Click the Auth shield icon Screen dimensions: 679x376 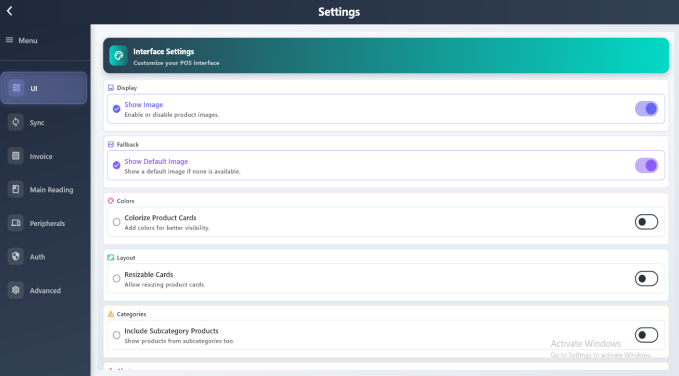point(16,256)
